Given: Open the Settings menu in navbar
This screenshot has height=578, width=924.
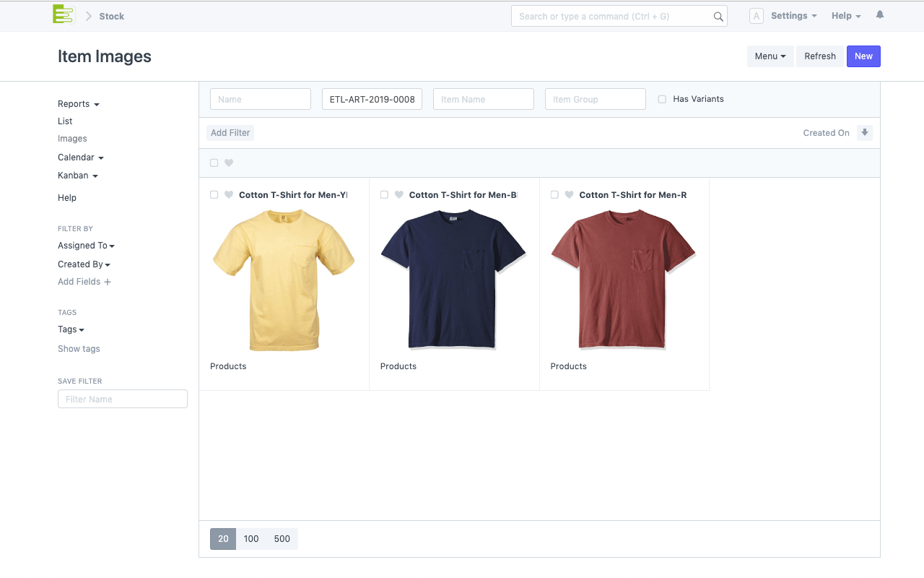Looking at the screenshot, I should click(x=793, y=16).
